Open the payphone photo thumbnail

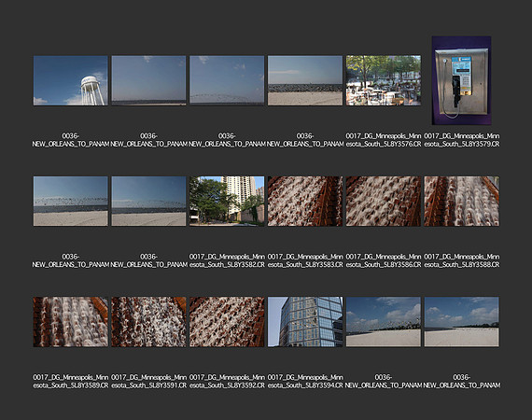click(461, 80)
